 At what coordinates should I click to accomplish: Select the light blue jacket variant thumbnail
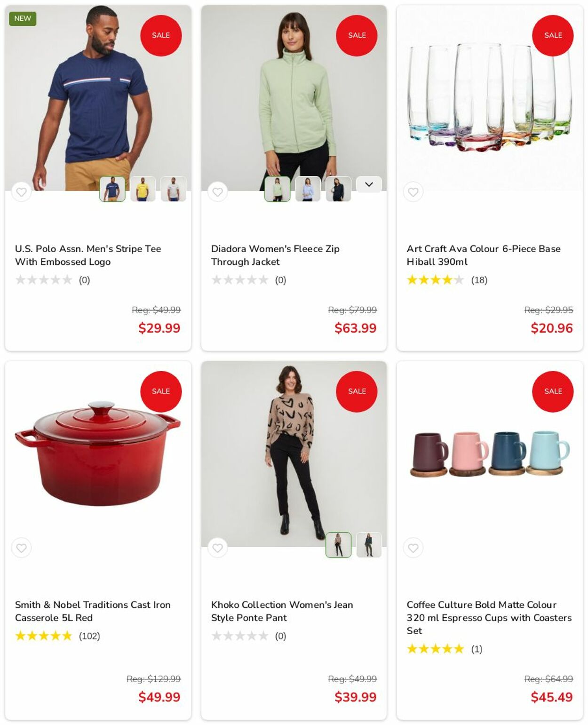point(308,189)
